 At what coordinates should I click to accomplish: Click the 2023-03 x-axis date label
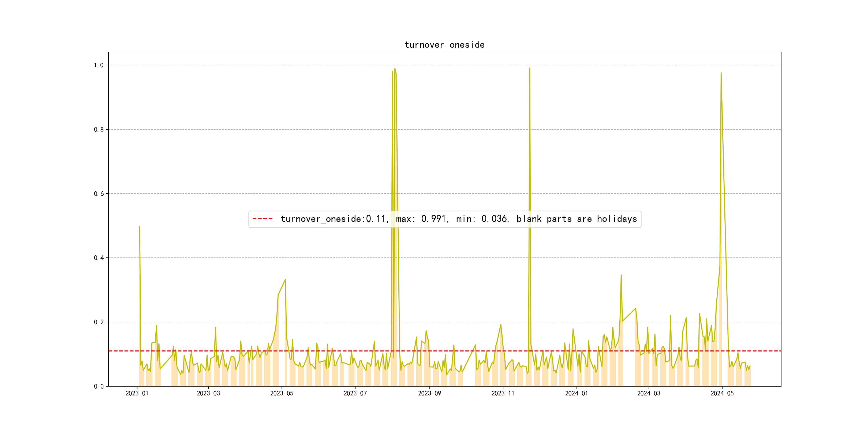click(208, 393)
